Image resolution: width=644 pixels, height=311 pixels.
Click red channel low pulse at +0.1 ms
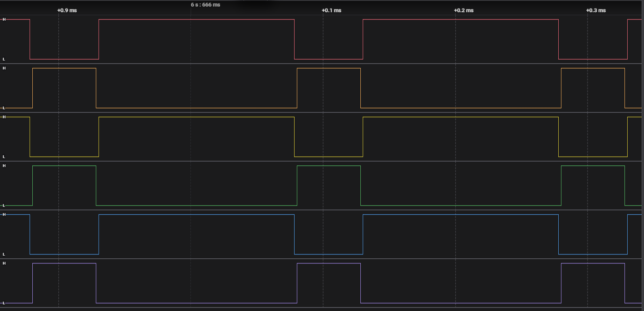pyautogui.click(x=329, y=39)
